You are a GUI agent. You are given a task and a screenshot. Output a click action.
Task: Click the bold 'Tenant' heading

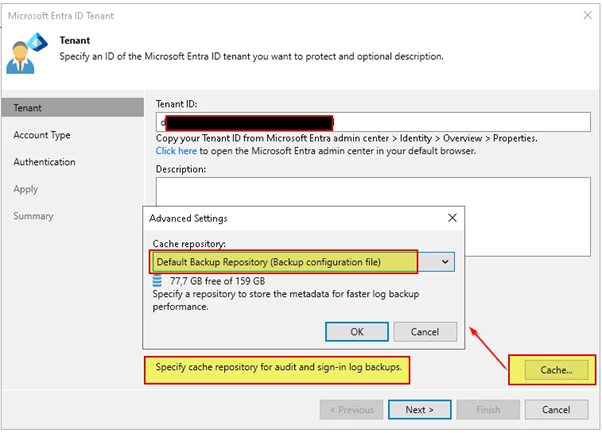[x=74, y=40]
